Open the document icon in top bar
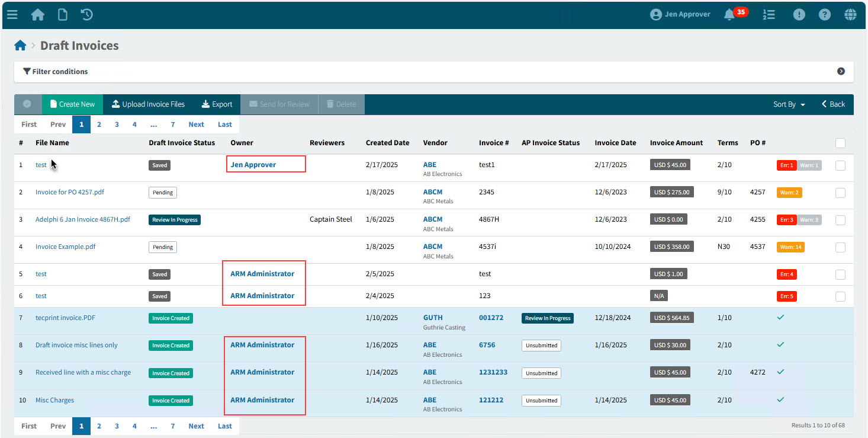The image size is (868, 438). (62, 15)
